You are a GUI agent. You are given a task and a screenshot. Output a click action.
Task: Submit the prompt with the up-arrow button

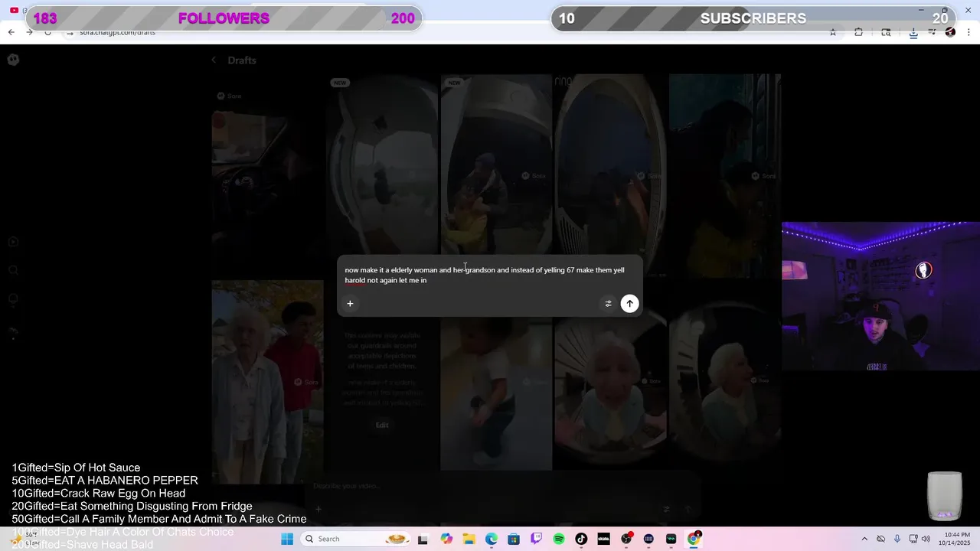629,304
